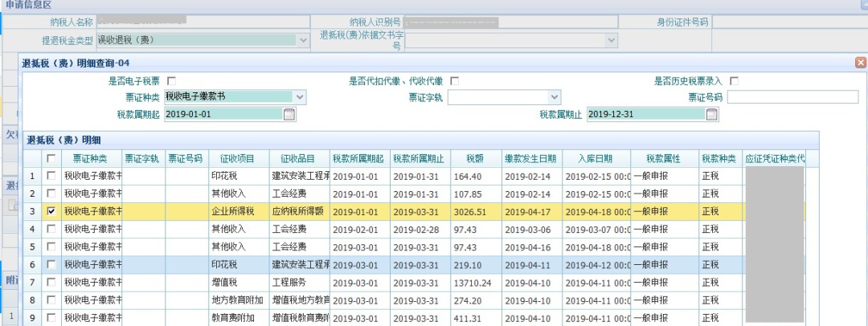Toggle the select-all checkbox in table header
The width and height of the screenshot is (868, 326).
tap(51, 159)
